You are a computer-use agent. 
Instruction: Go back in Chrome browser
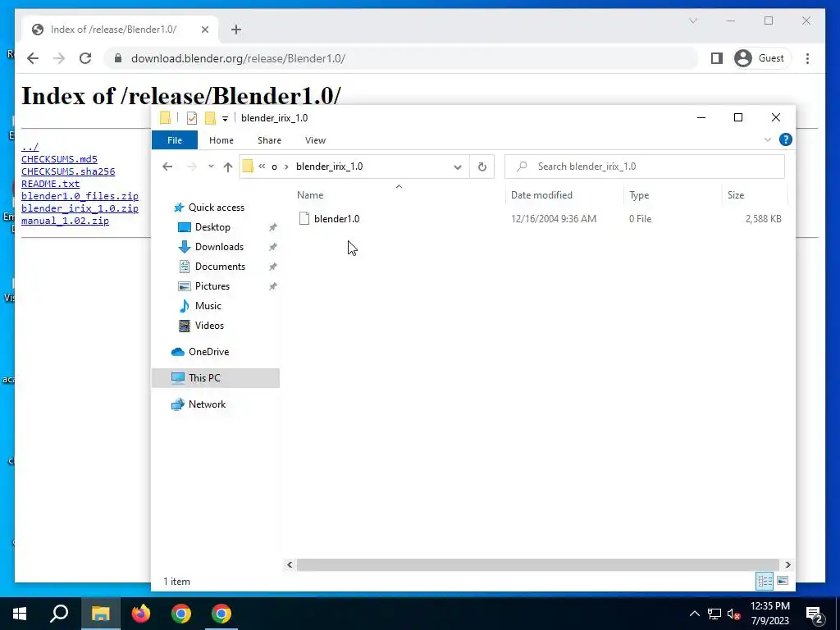click(x=33, y=58)
